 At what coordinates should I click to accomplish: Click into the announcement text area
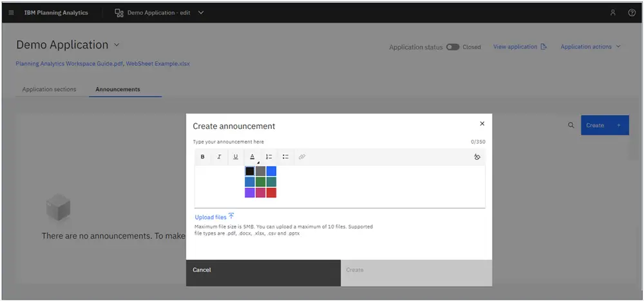(x=339, y=186)
